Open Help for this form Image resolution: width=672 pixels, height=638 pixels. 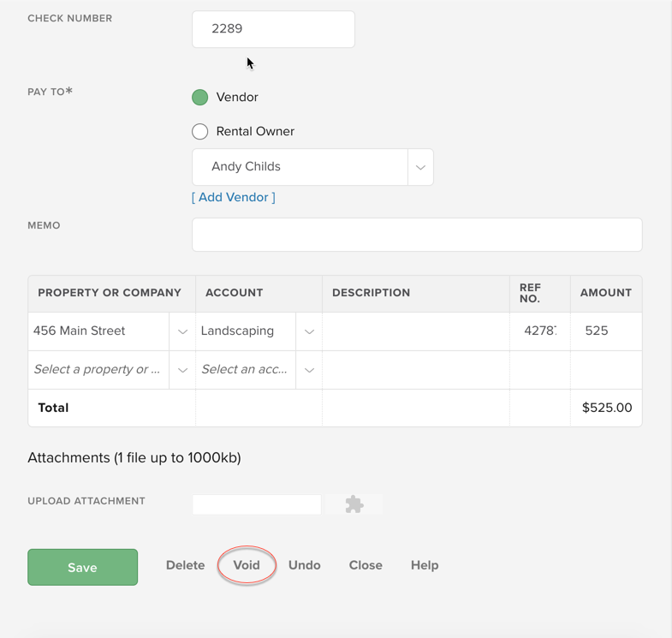pyautogui.click(x=425, y=565)
